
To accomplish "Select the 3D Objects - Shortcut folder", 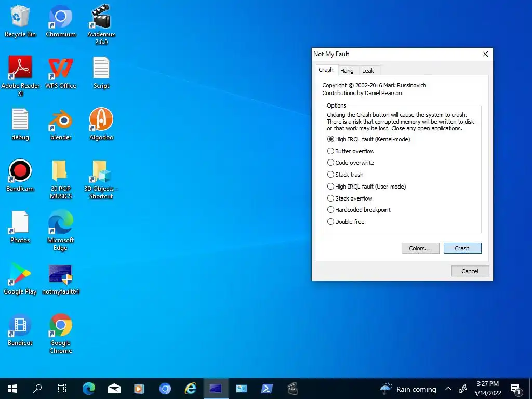I will [101, 180].
